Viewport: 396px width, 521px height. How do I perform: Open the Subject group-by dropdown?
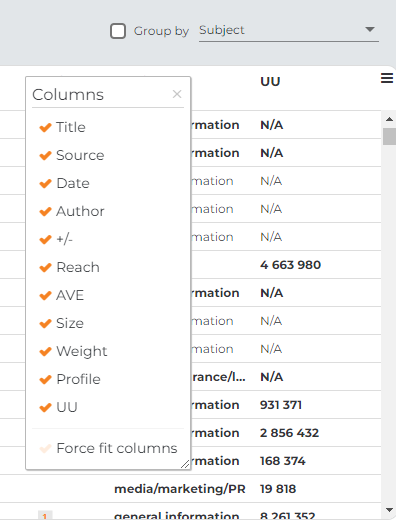tap(289, 30)
